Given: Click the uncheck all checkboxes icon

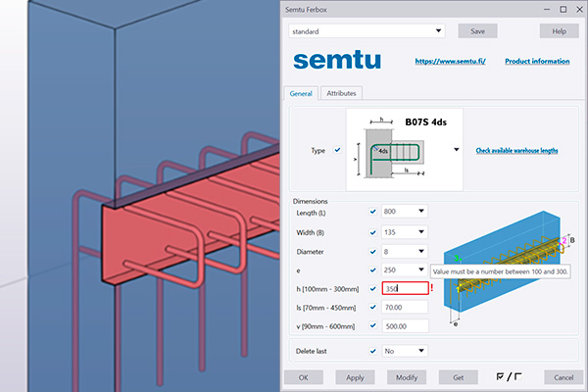Looking at the screenshot, I should 517,376.
